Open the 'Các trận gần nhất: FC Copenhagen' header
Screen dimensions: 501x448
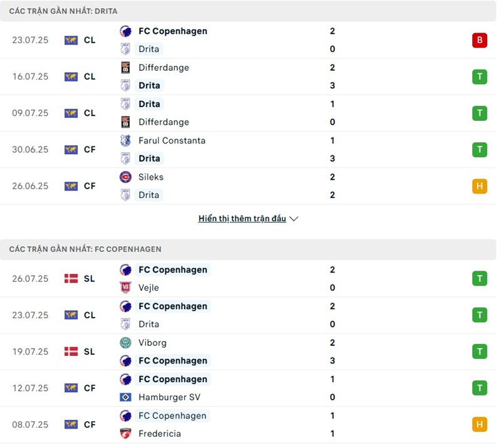85,249
